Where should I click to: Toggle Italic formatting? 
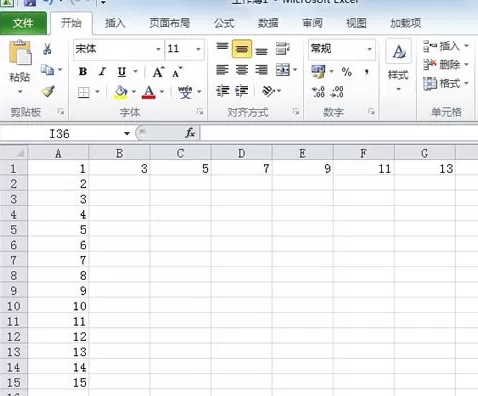pyautogui.click(x=102, y=72)
